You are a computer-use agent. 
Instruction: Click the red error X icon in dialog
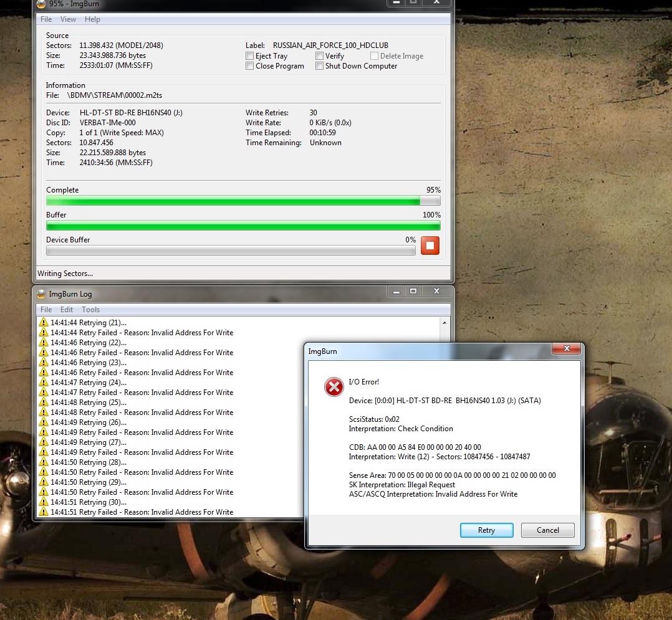(x=334, y=387)
